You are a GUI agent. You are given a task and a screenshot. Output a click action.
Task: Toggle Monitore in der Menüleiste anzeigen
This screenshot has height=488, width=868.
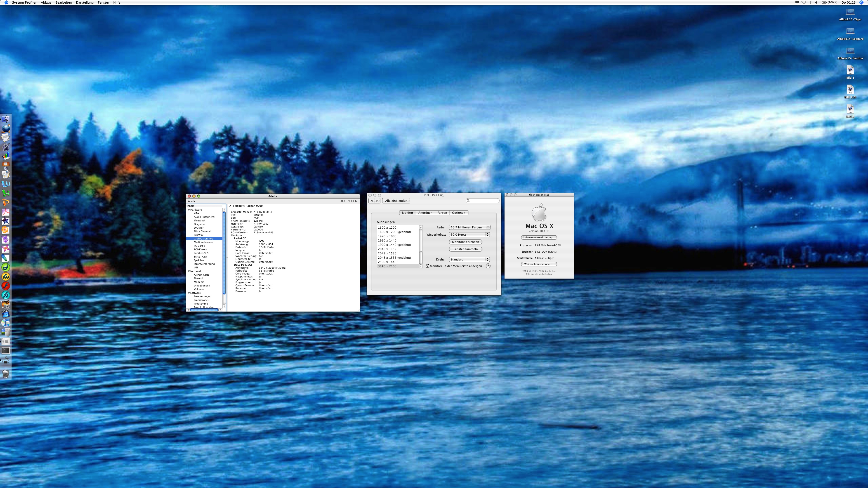[428, 266]
